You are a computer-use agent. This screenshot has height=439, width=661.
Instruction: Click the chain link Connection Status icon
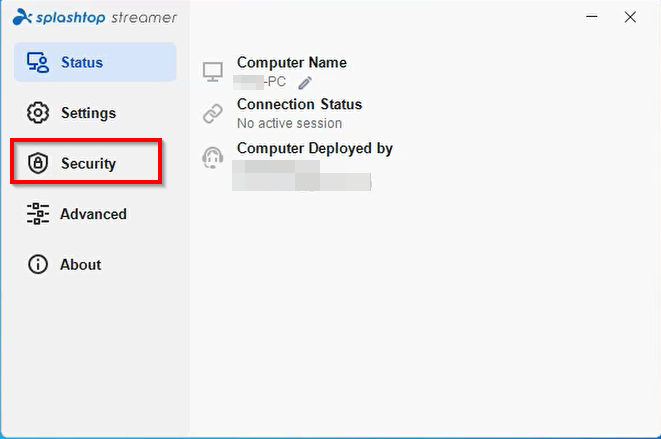[x=213, y=113]
